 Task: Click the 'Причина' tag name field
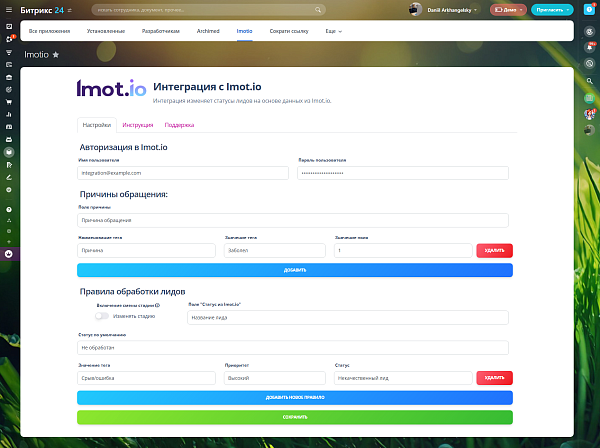146,251
